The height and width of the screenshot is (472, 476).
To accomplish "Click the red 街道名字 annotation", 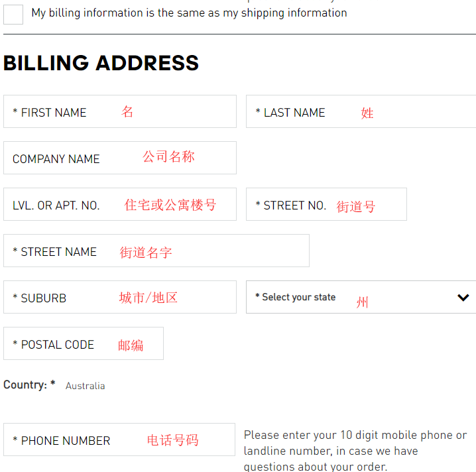I will click(x=146, y=253).
